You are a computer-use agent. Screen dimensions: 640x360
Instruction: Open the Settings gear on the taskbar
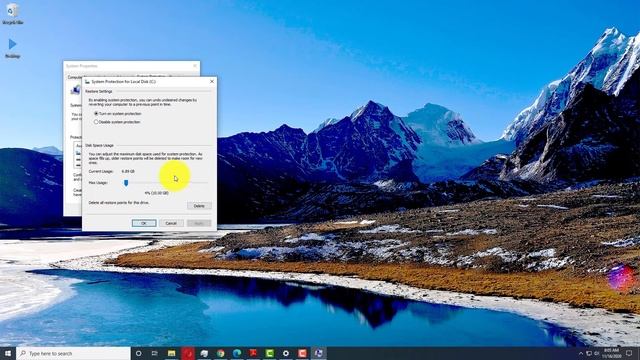pos(286,353)
